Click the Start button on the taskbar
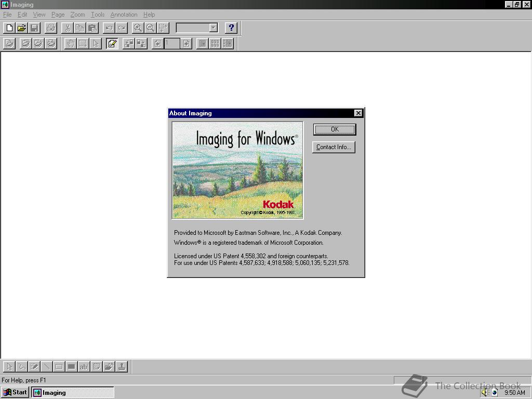 pos(15,393)
